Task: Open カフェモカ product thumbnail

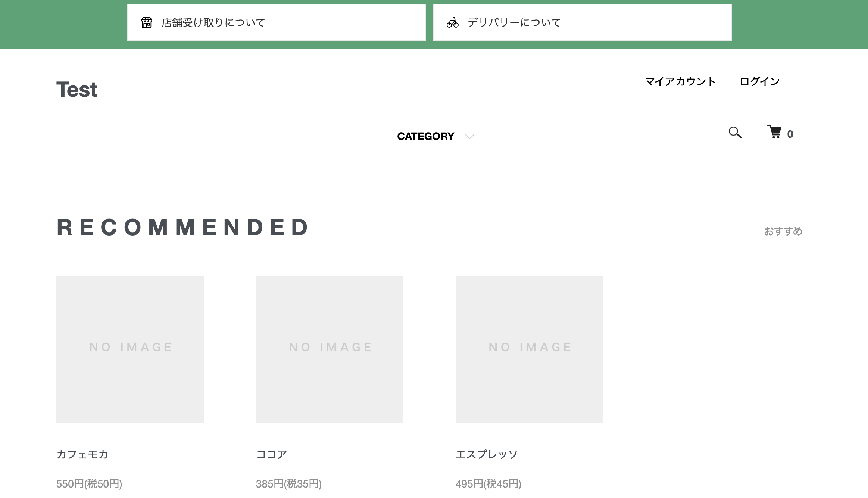Action: (130, 349)
